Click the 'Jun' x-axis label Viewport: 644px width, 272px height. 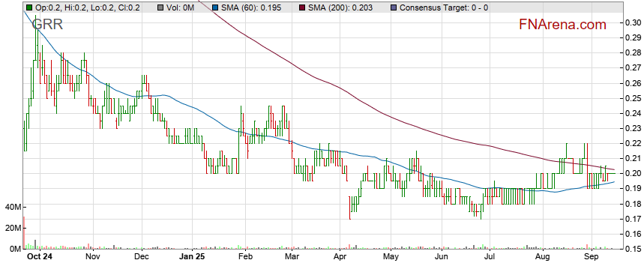pos(442,257)
